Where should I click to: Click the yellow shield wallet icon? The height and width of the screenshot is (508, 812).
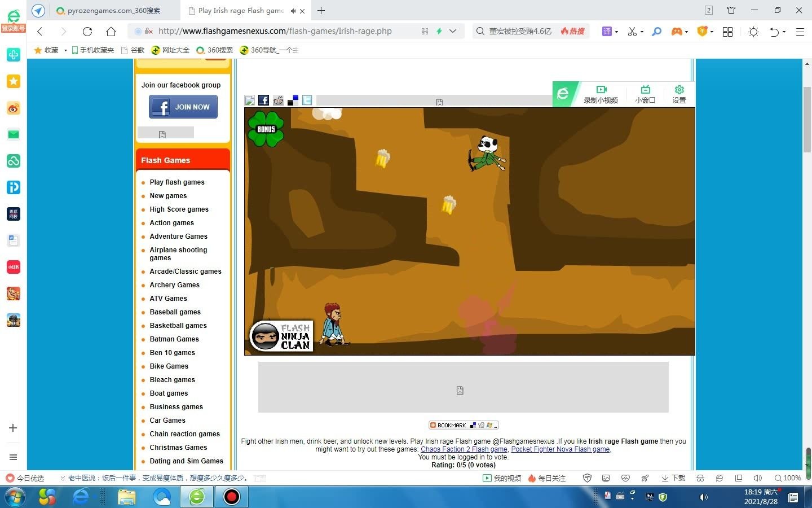pos(702,32)
